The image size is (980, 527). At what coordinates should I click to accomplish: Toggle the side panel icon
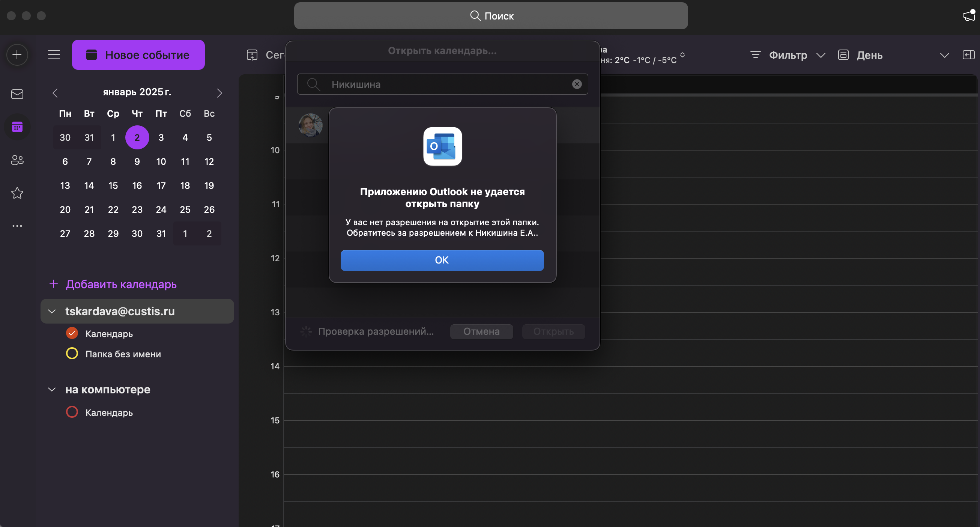[x=969, y=55]
